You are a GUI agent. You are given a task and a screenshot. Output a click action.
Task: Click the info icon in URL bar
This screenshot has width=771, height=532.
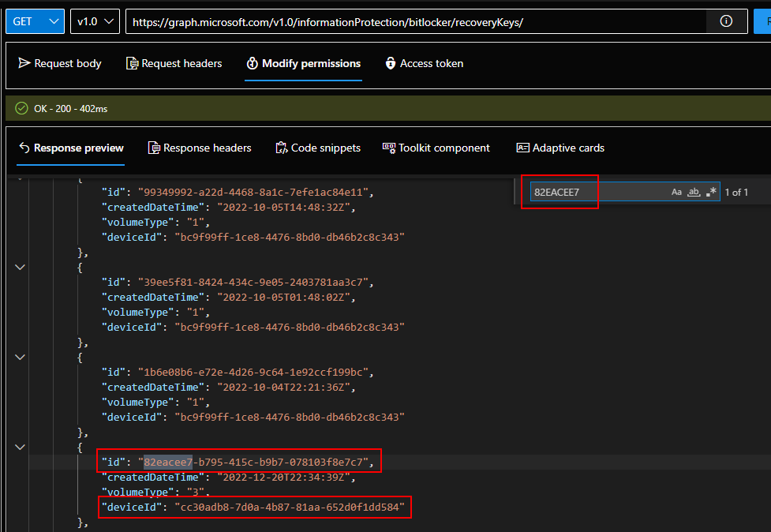[x=726, y=21]
